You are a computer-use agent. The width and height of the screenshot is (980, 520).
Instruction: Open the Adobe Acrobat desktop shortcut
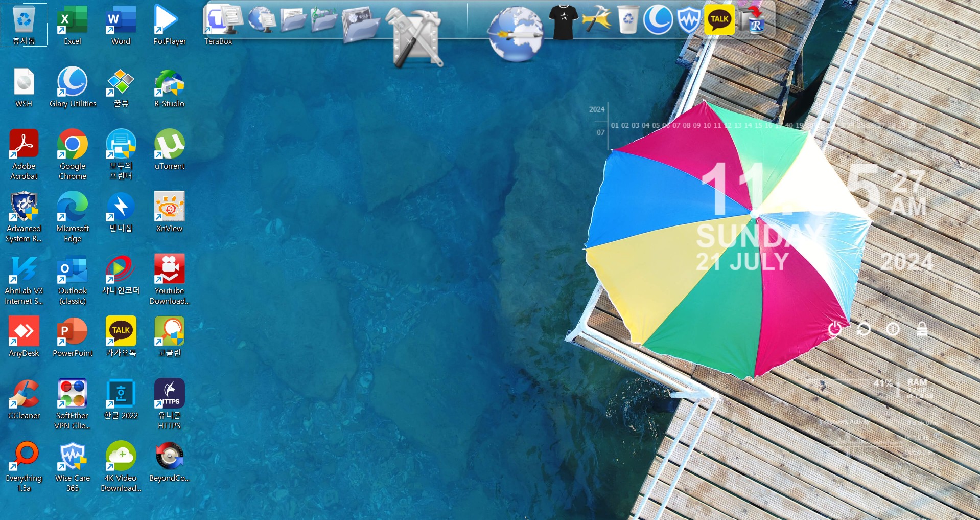[x=24, y=154]
